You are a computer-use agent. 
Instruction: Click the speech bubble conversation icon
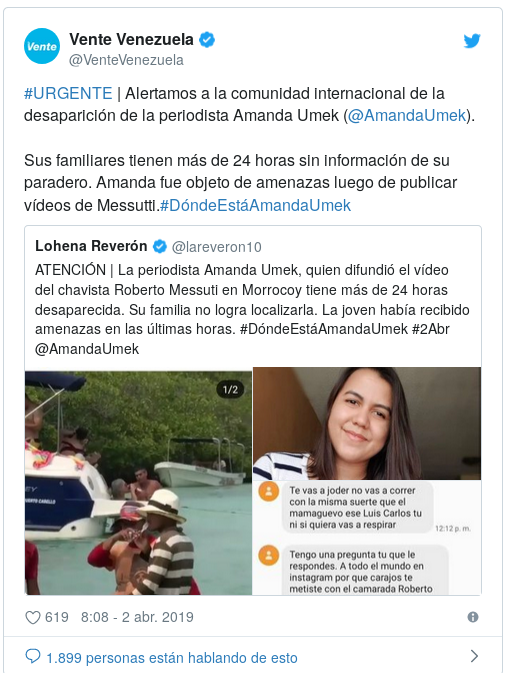(x=33, y=657)
